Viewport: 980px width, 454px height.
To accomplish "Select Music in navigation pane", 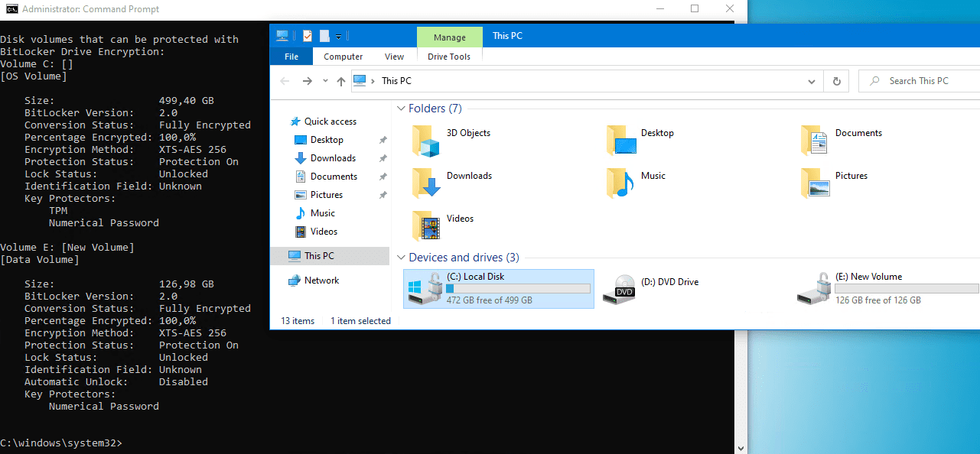I will point(322,213).
